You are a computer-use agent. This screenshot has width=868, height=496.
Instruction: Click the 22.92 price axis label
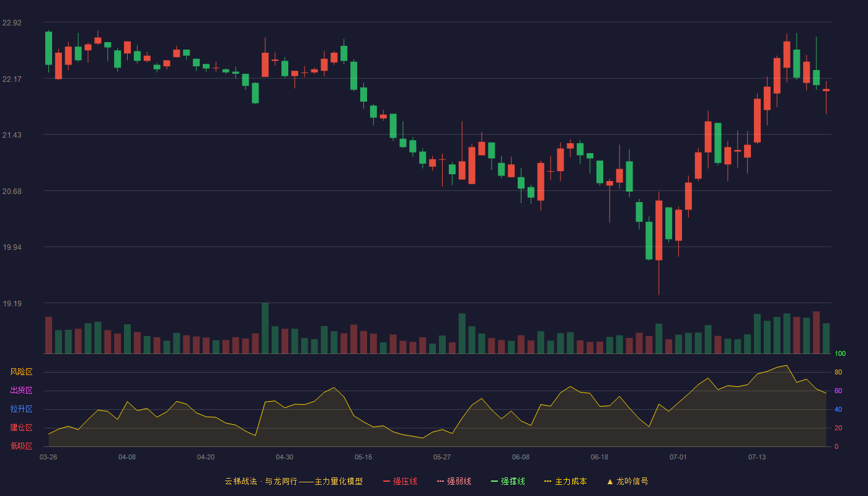[12, 23]
